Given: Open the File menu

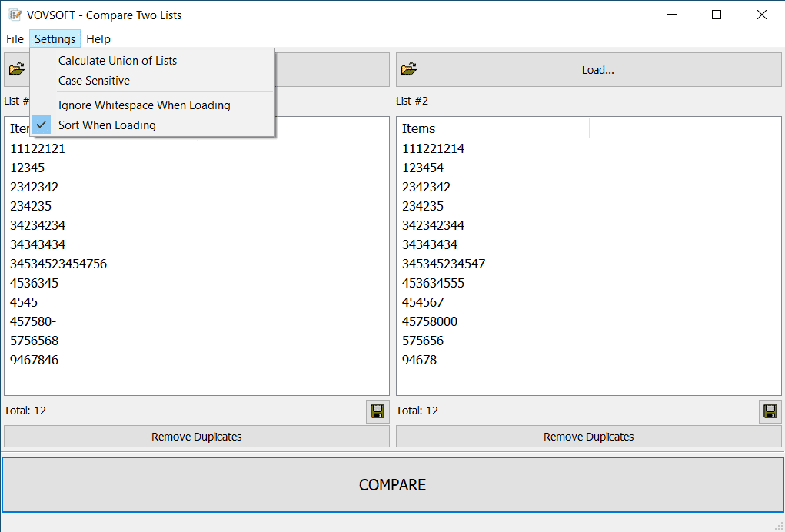Looking at the screenshot, I should (x=15, y=38).
